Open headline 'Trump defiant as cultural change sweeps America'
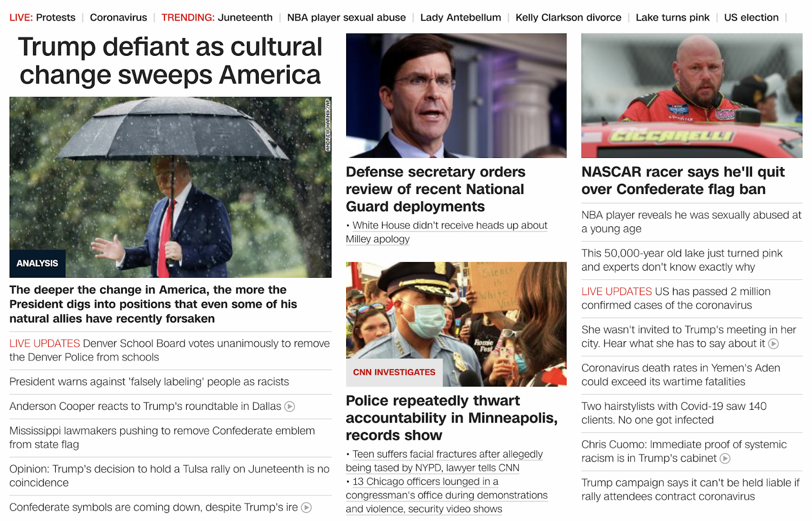This screenshot has width=812, height=521. 170,61
